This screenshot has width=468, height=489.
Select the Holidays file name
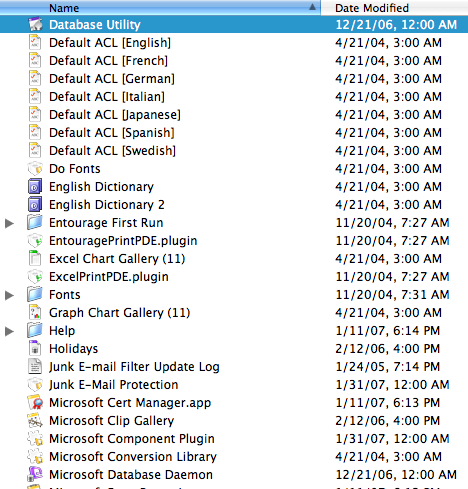(73, 349)
